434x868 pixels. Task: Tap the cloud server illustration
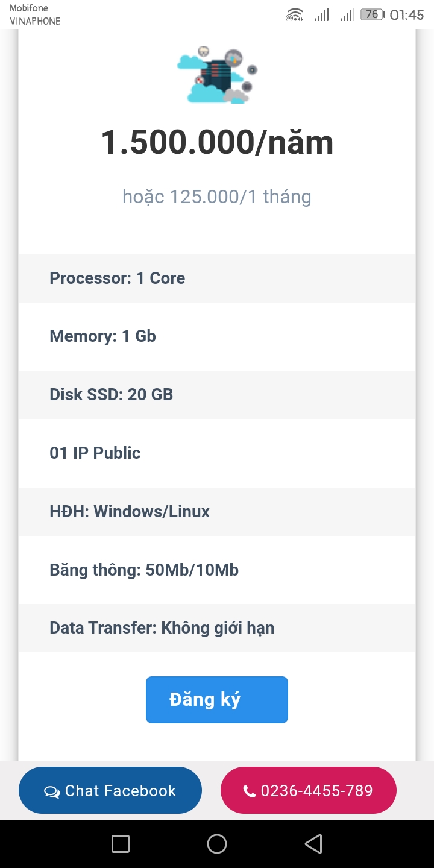point(217,75)
